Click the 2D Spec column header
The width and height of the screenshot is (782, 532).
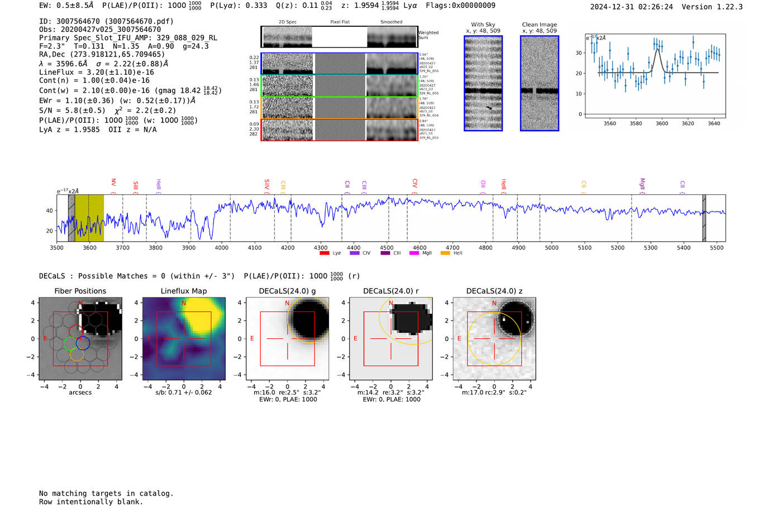pyautogui.click(x=288, y=22)
